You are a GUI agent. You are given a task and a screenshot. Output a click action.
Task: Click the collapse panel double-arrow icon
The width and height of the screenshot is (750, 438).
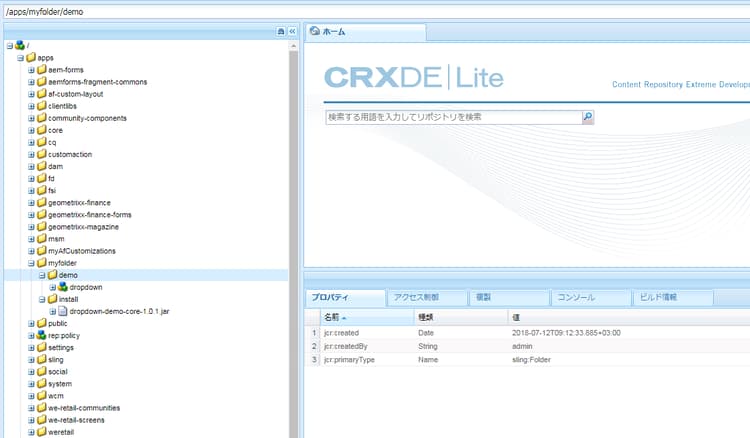coord(292,32)
